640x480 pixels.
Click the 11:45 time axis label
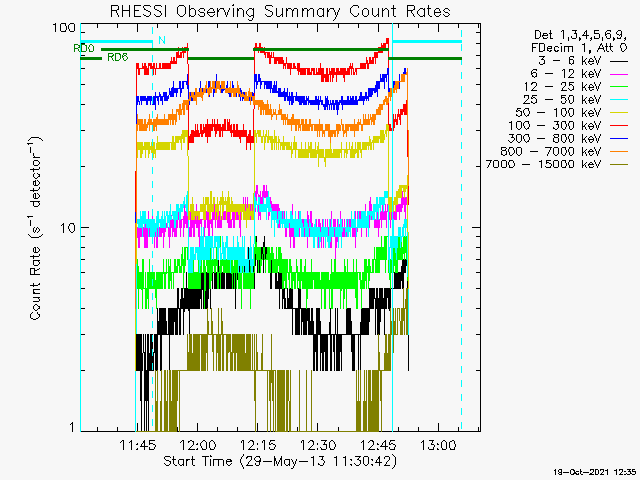click(x=138, y=445)
